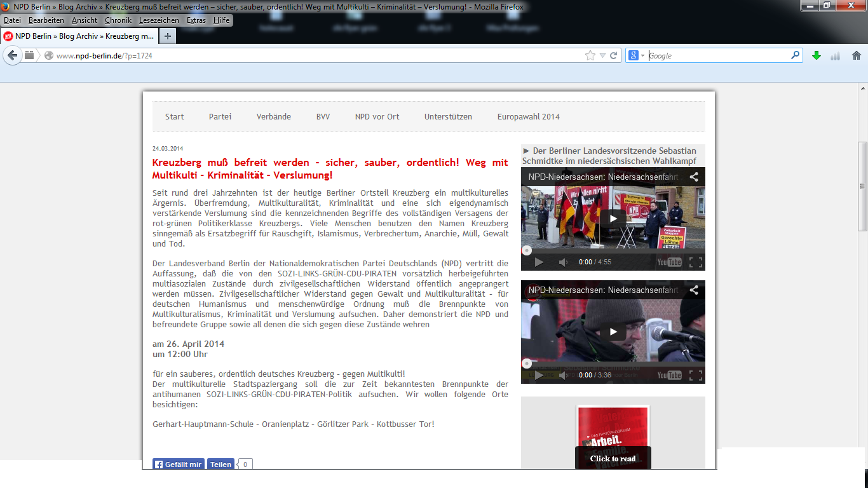Open the Lesezeichen menu
Viewport: 868px width, 488px height.
click(x=159, y=20)
